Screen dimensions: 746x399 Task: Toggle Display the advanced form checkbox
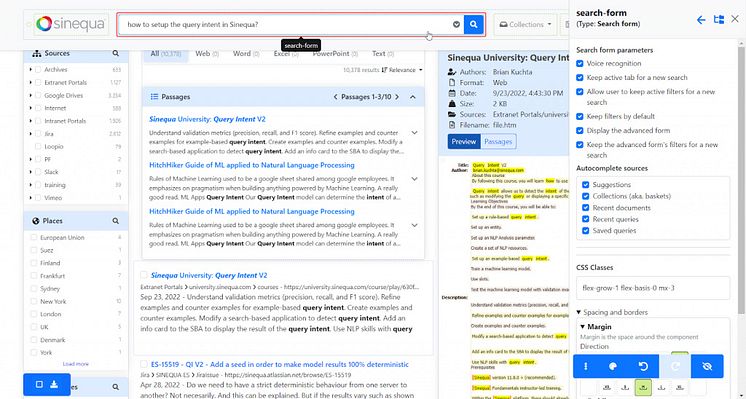point(579,130)
